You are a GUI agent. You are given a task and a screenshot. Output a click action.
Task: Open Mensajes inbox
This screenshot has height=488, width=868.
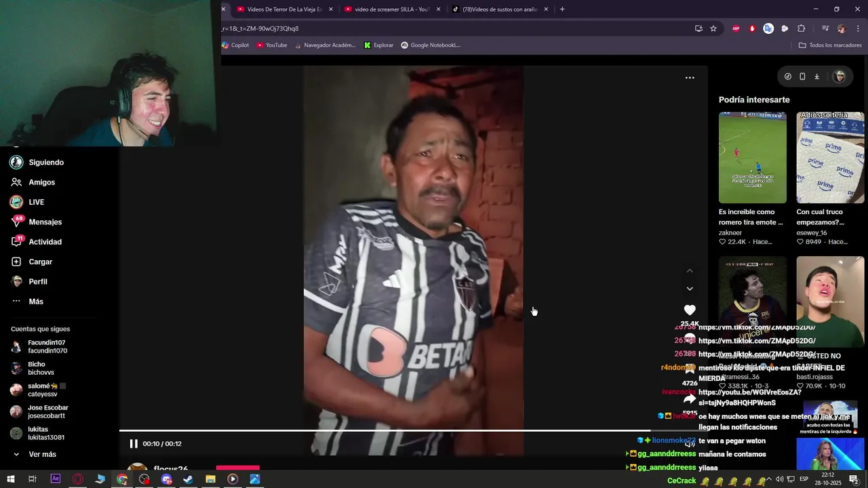(x=37, y=222)
